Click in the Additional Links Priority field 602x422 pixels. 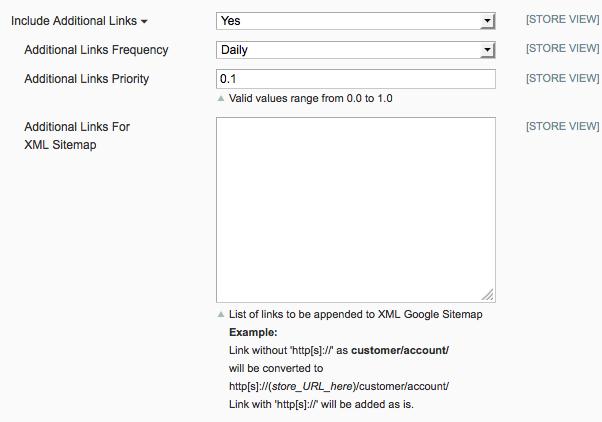tap(356, 78)
